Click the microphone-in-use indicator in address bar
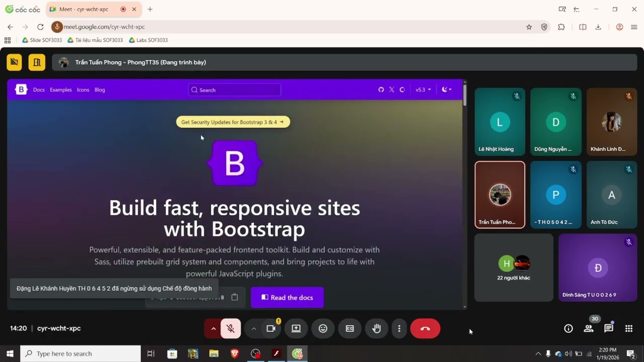Viewport: 644px width, 362px height. point(57,27)
